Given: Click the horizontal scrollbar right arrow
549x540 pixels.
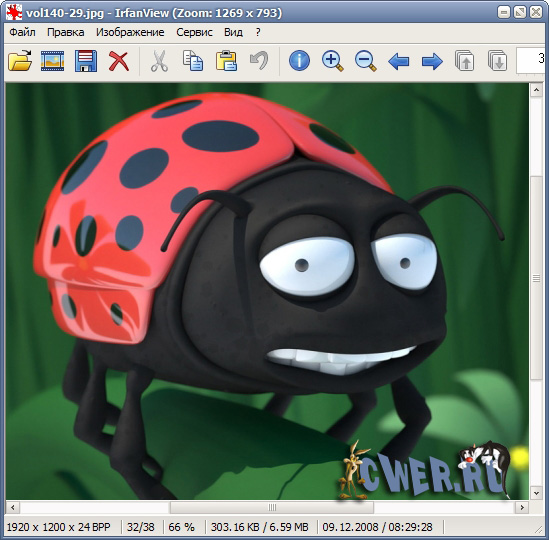Looking at the screenshot, I should [x=522, y=507].
